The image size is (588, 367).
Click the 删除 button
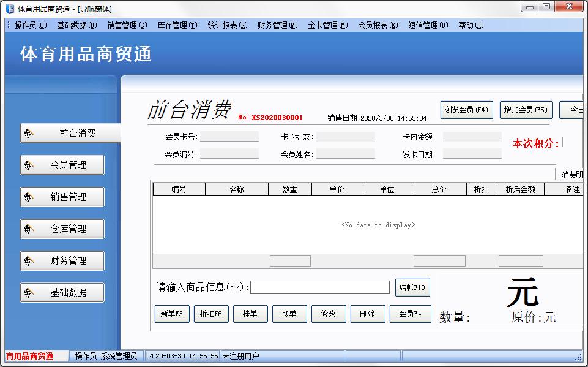click(x=368, y=314)
